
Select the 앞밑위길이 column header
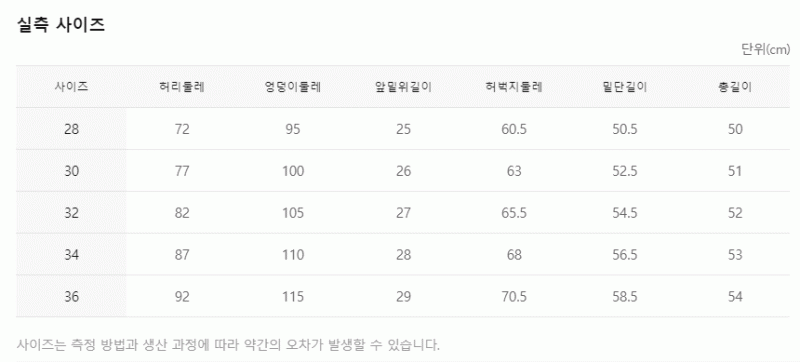[404, 87]
